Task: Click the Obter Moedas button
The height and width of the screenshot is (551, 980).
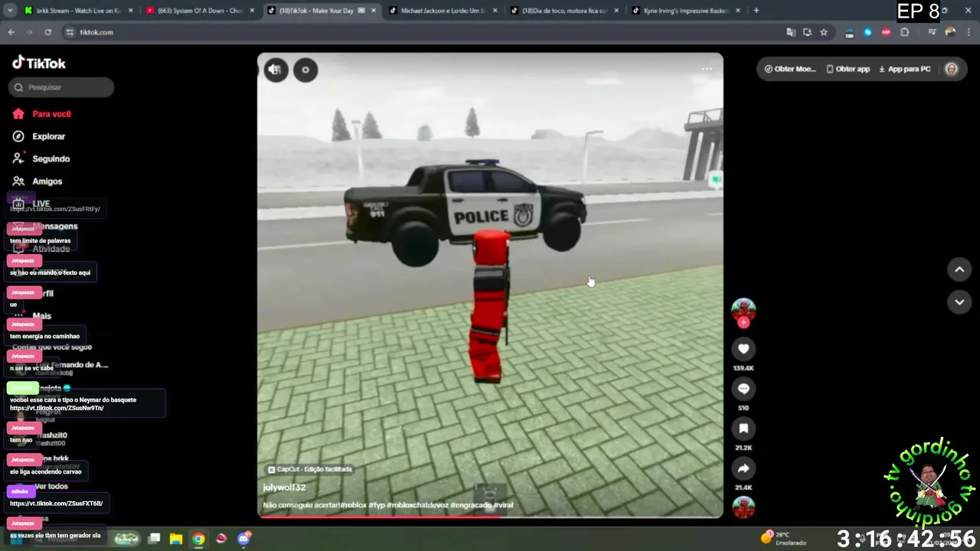Action: click(x=790, y=69)
